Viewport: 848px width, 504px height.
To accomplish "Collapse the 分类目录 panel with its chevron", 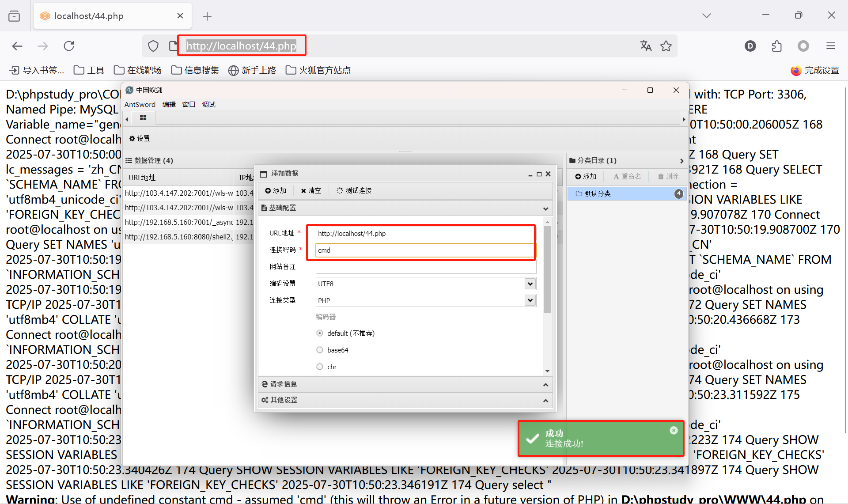I will tap(681, 161).
